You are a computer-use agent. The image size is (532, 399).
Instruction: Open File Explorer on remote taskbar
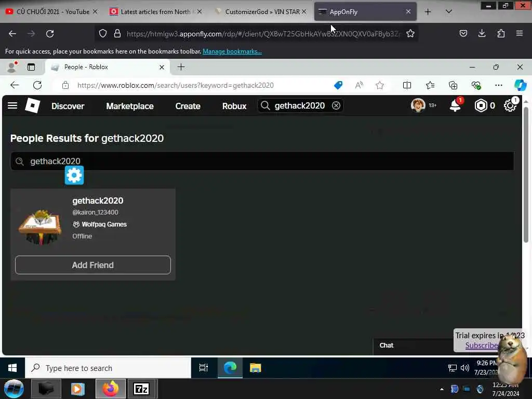point(256,368)
